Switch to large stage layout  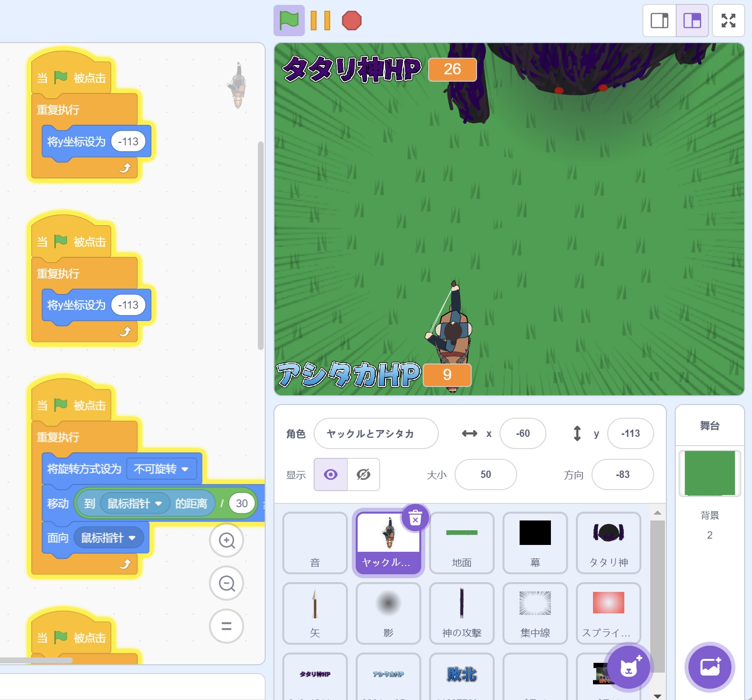(x=692, y=21)
